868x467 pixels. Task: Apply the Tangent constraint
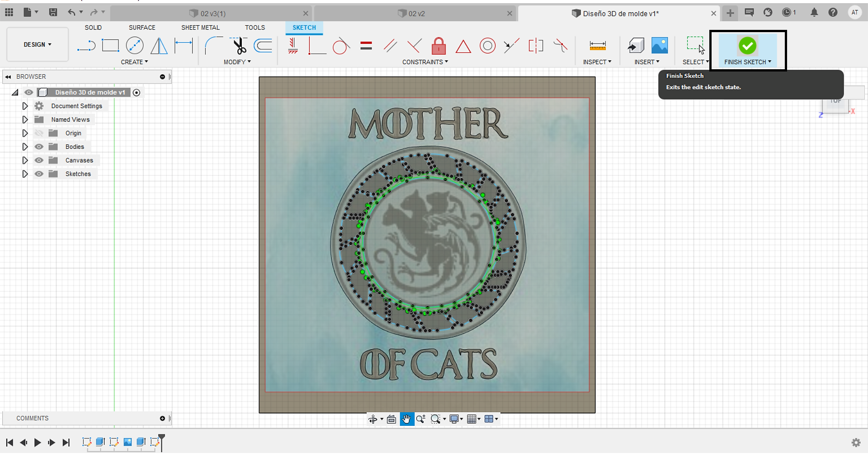click(341, 46)
